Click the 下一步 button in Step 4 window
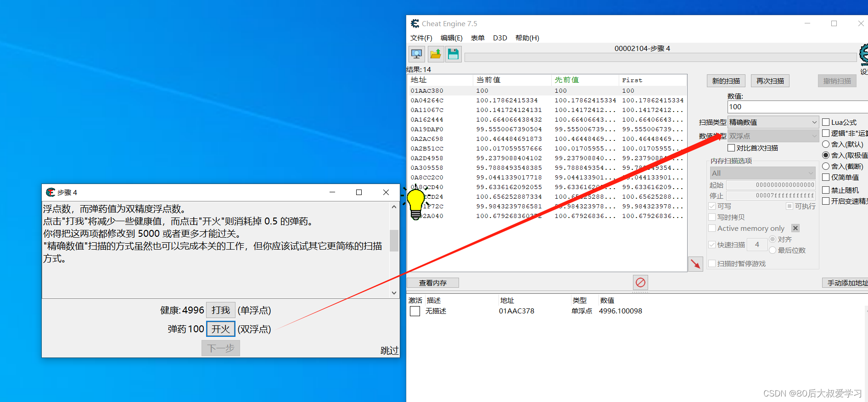This screenshot has width=868, height=402. (x=221, y=348)
